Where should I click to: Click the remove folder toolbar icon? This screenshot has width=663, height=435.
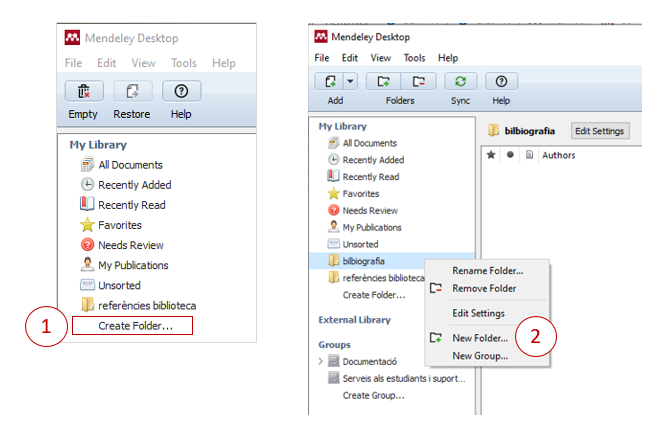click(419, 81)
